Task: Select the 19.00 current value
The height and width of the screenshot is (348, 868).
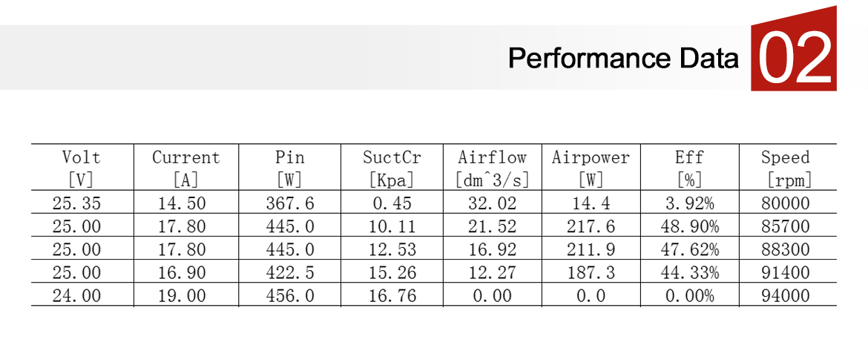Action: 182,295
